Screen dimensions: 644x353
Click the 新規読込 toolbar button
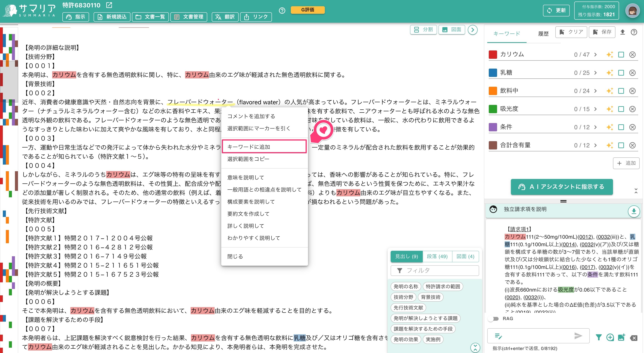tap(112, 17)
